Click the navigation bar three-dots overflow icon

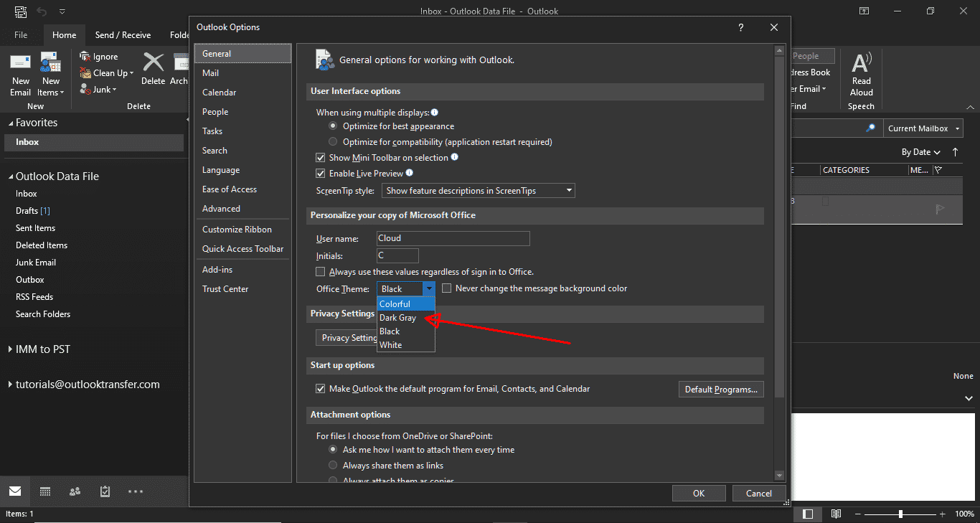click(x=136, y=491)
